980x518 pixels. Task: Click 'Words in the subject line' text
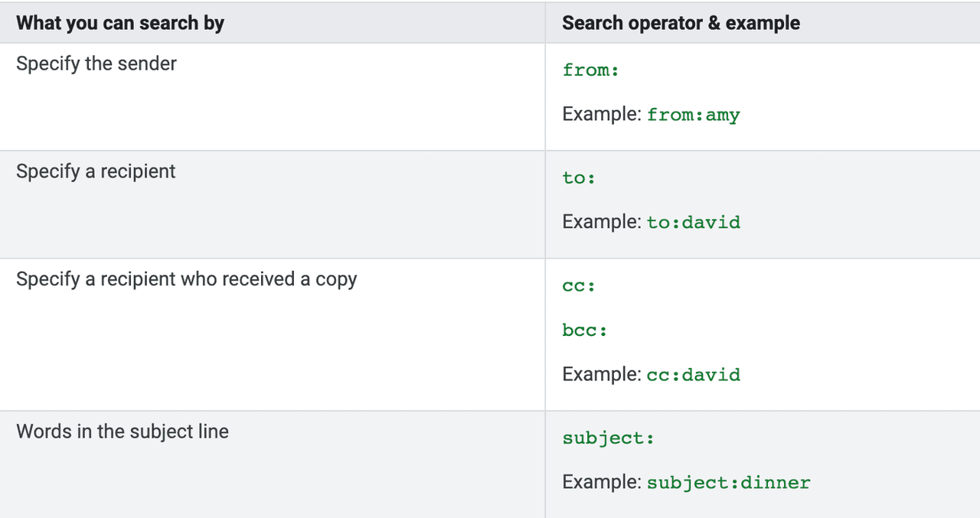pos(122,432)
